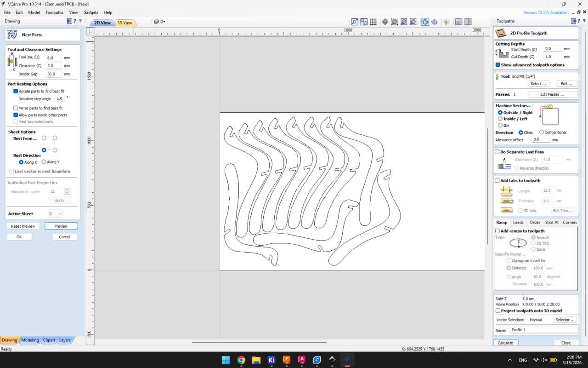Edit the Tool Dia. value field
Viewport: 588px width, 368px height.
(x=53, y=57)
